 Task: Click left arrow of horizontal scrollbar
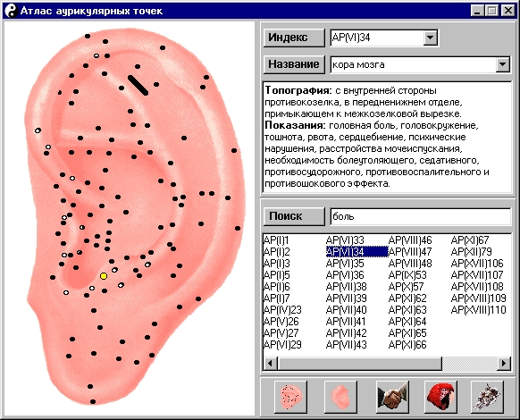tap(271, 364)
